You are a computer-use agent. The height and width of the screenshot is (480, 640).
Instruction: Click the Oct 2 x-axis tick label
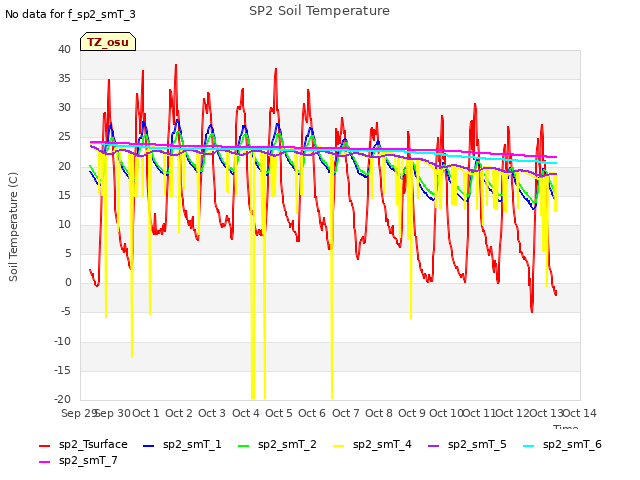(179, 413)
